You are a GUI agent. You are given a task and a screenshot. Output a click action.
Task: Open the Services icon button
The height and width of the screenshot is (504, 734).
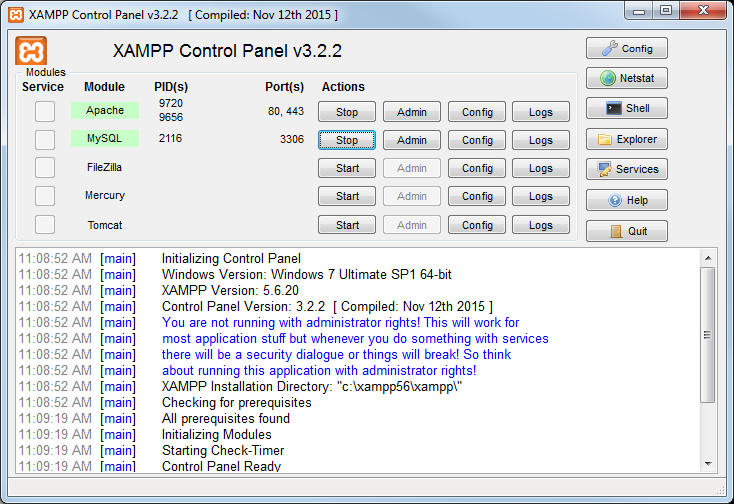pos(626,169)
